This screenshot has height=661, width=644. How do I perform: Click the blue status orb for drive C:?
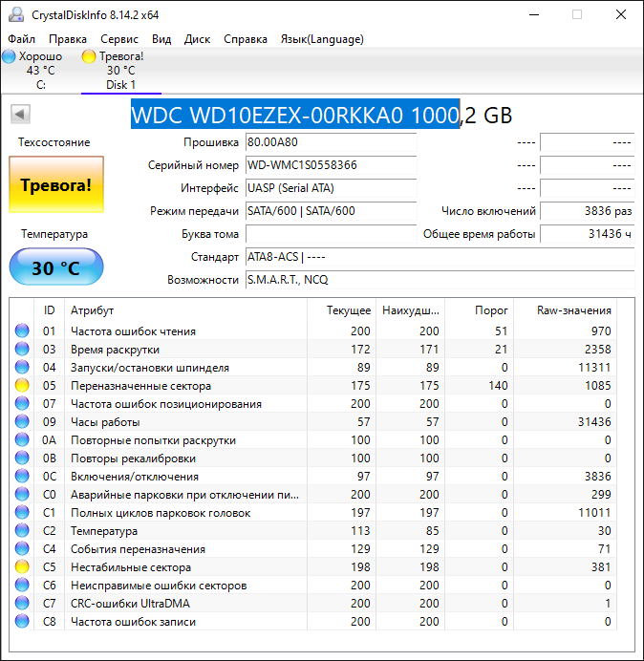pyautogui.click(x=9, y=56)
